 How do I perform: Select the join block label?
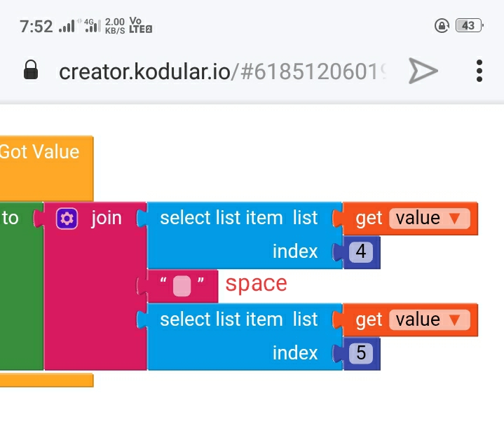107,218
